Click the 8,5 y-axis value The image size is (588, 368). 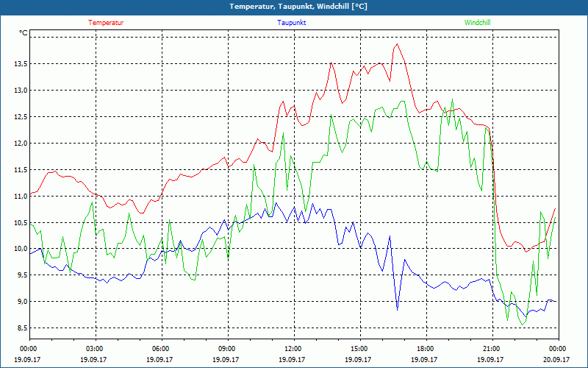tap(22, 328)
